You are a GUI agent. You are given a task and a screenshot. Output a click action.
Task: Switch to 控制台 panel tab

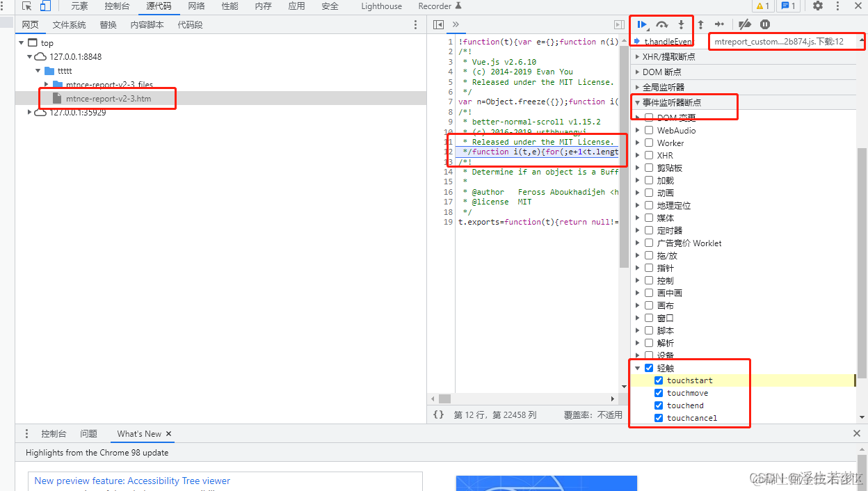pyautogui.click(x=117, y=6)
